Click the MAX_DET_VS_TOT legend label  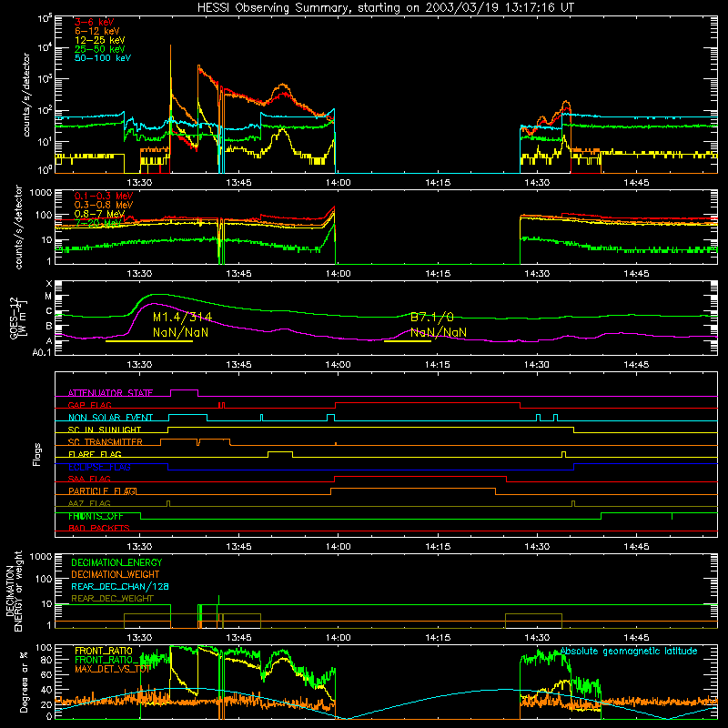pyautogui.click(x=112, y=669)
